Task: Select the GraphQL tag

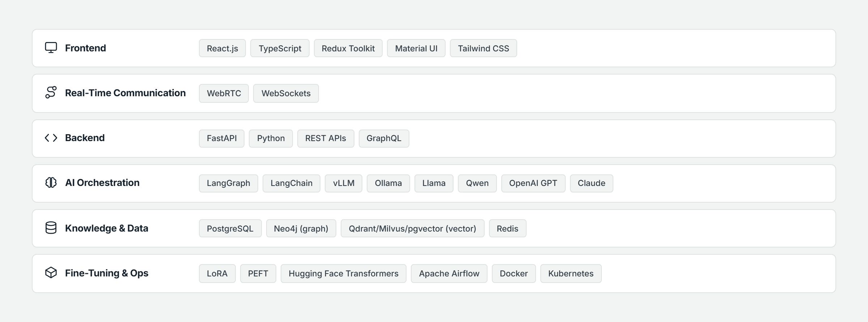Action: coord(384,138)
